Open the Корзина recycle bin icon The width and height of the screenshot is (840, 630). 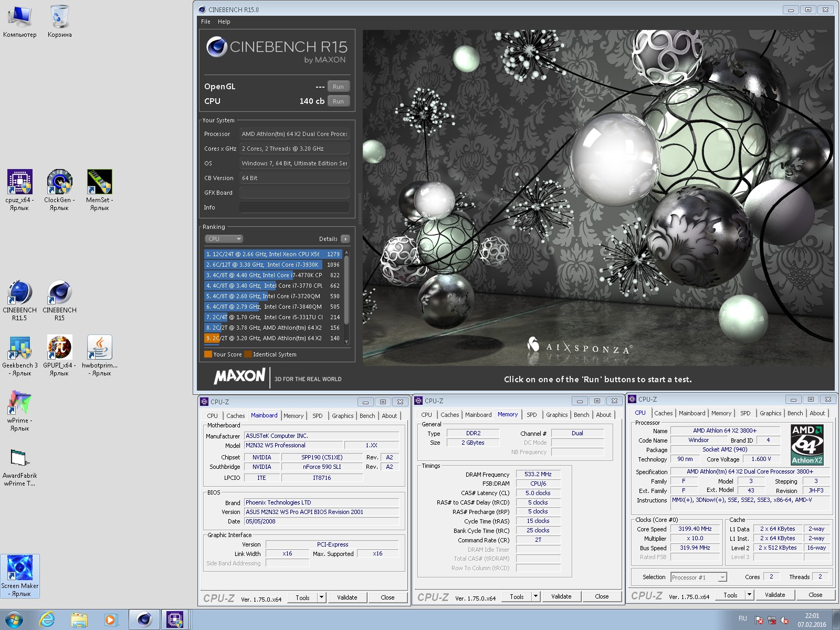coord(60,22)
